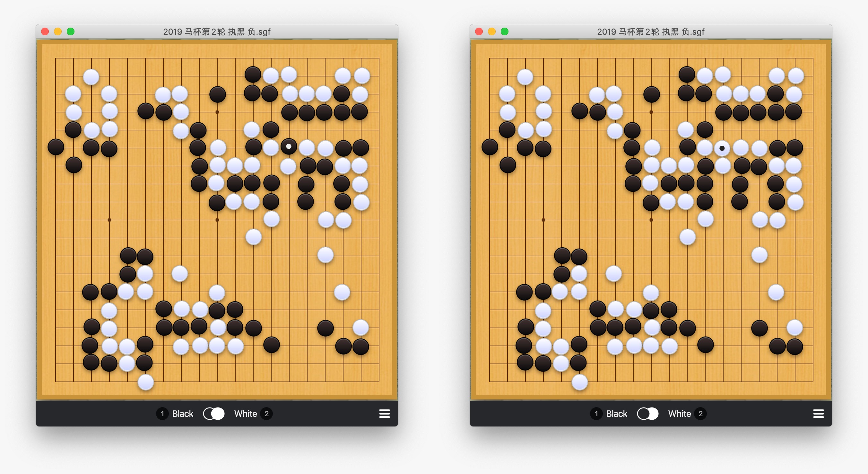This screenshot has height=474, width=868.
Task: Click White's capture count badge in left window
Action: (266, 414)
